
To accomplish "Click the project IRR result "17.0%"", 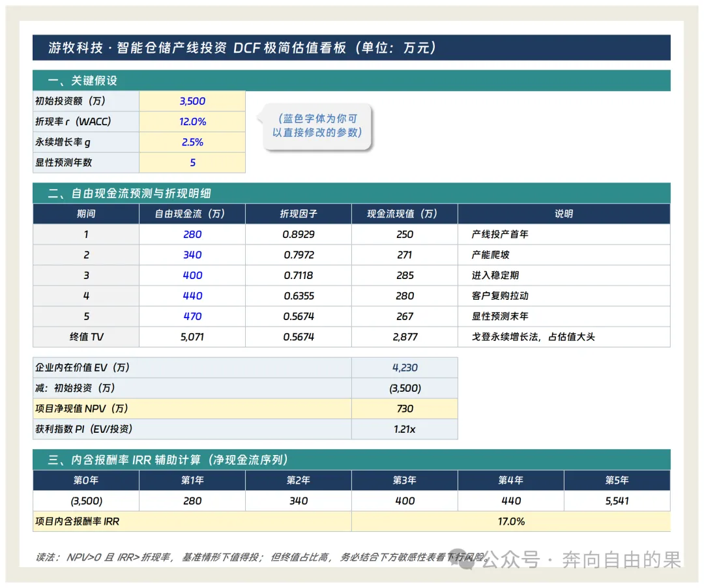I will click(x=511, y=522).
